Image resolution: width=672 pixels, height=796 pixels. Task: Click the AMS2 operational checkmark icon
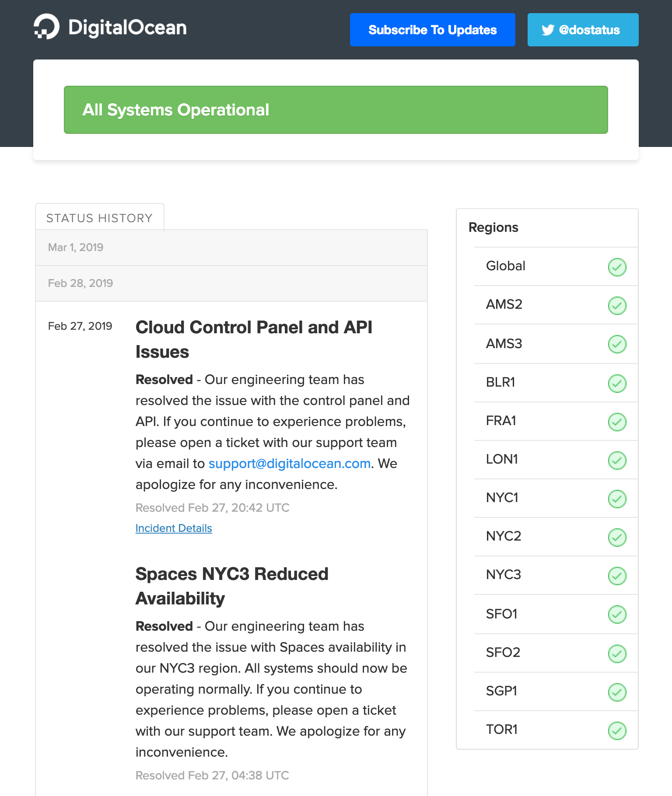pyautogui.click(x=617, y=305)
